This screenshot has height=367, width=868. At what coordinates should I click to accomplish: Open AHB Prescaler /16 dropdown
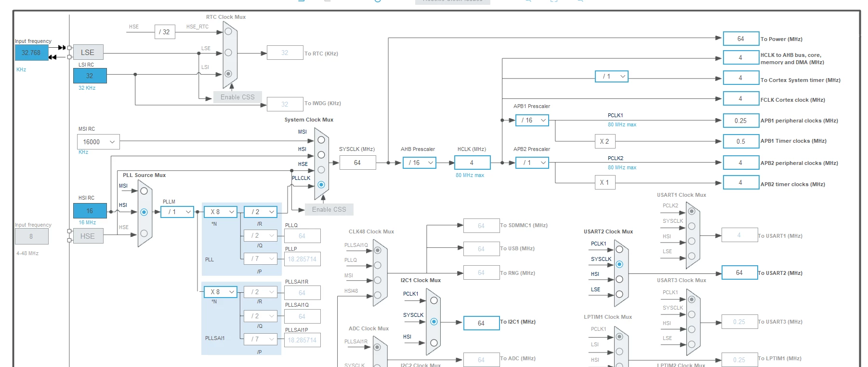(419, 163)
